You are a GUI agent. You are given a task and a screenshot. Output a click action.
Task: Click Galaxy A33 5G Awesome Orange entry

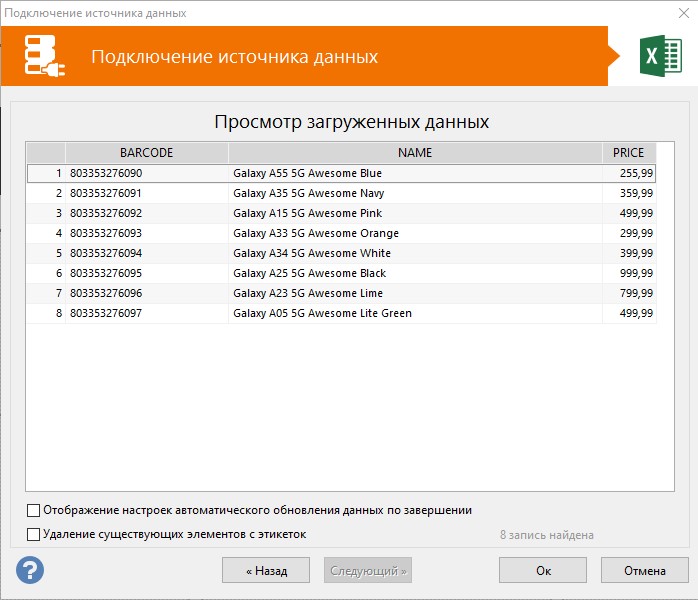tap(315, 233)
